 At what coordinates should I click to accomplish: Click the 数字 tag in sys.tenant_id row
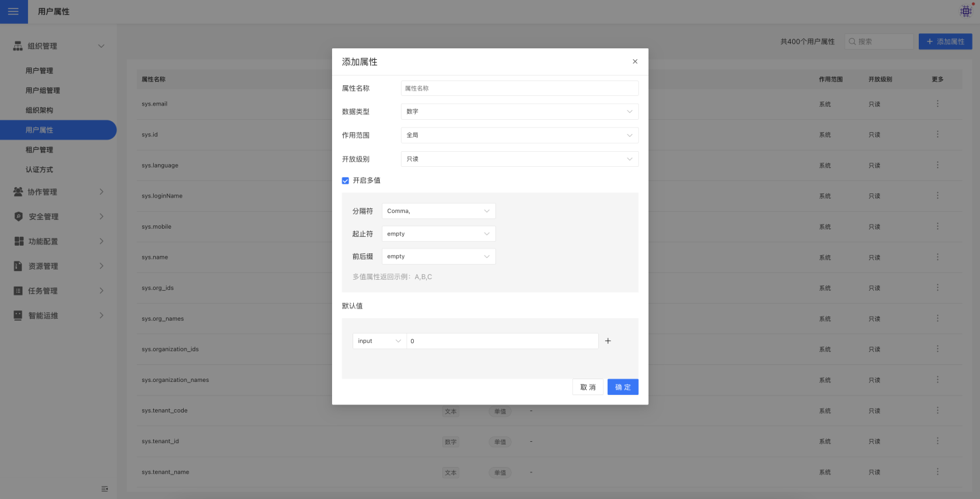pyautogui.click(x=451, y=442)
